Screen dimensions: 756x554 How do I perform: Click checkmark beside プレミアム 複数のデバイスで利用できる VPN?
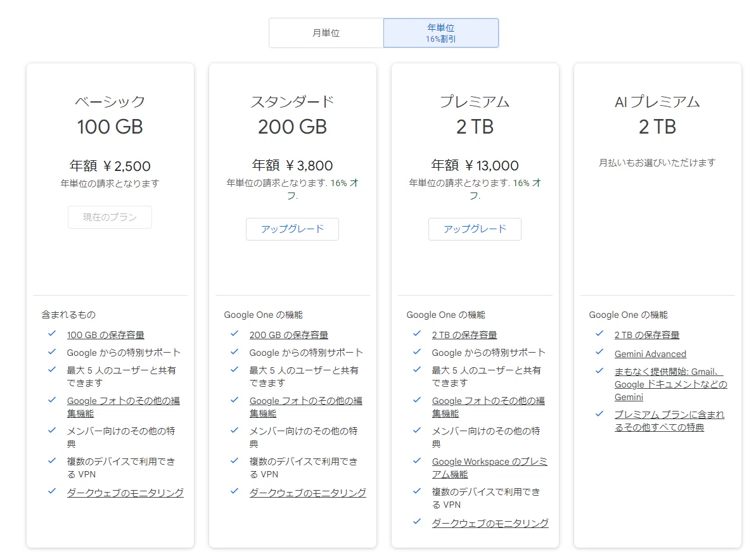[417, 491]
